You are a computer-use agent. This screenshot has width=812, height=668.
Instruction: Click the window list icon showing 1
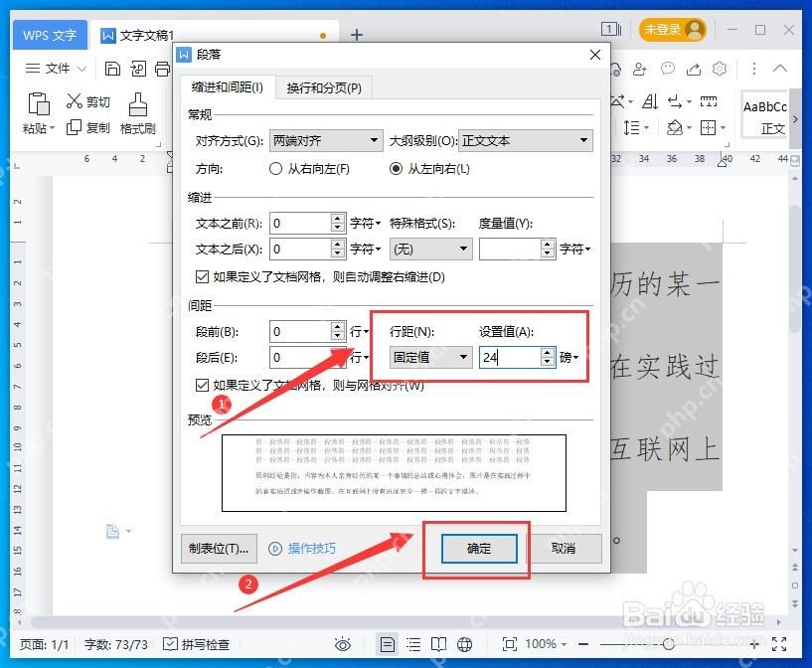(x=611, y=29)
